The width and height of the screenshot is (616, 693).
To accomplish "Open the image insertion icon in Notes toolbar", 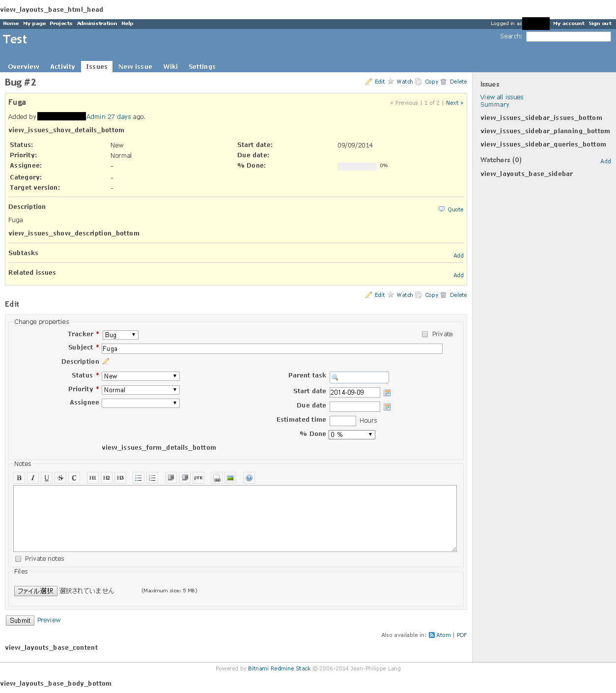I will click(230, 477).
